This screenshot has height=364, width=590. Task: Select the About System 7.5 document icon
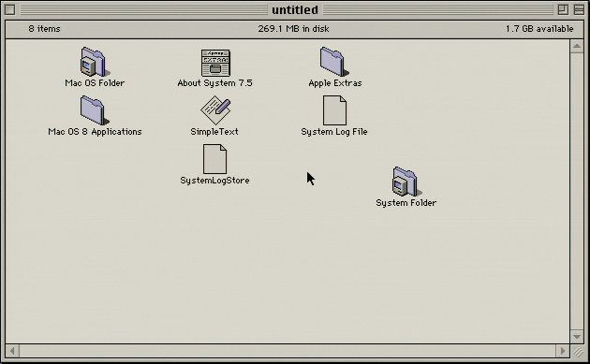tap(215, 63)
